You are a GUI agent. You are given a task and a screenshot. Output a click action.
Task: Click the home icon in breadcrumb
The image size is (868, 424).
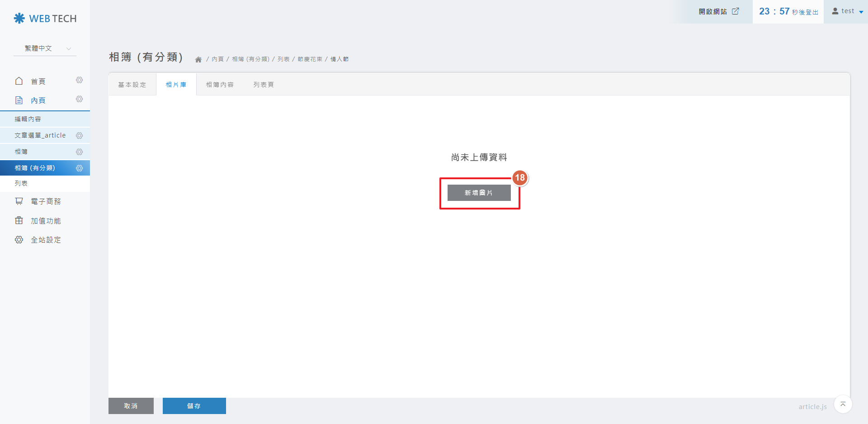[x=198, y=59]
